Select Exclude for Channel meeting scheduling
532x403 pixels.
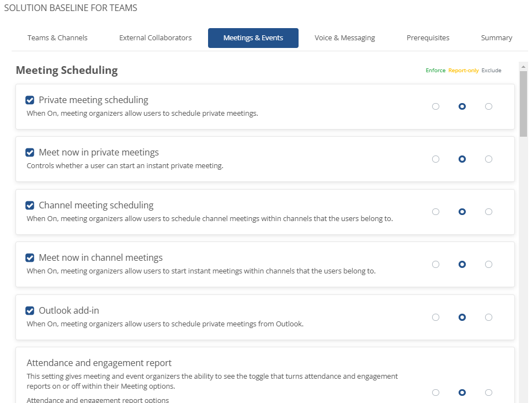click(x=488, y=212)
